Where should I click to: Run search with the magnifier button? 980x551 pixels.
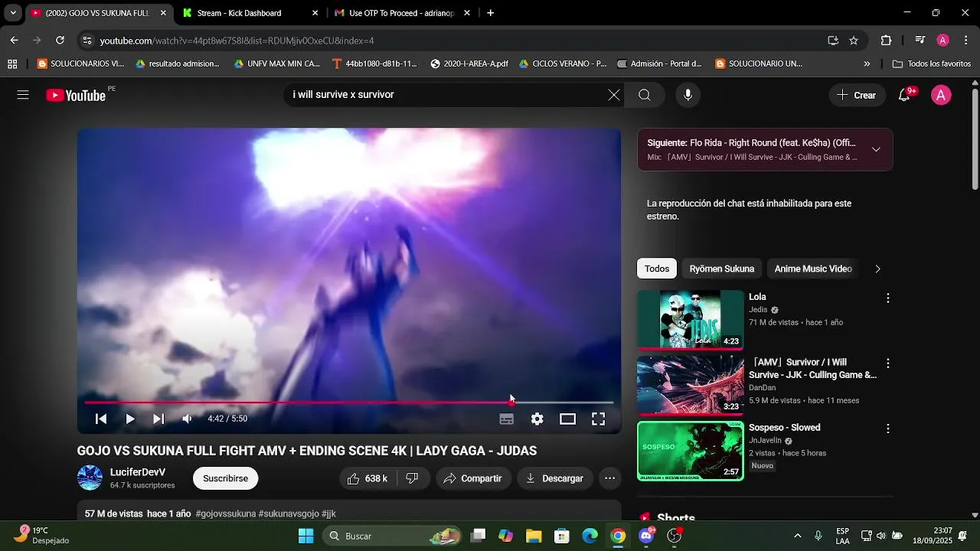[x=645, y=95]
